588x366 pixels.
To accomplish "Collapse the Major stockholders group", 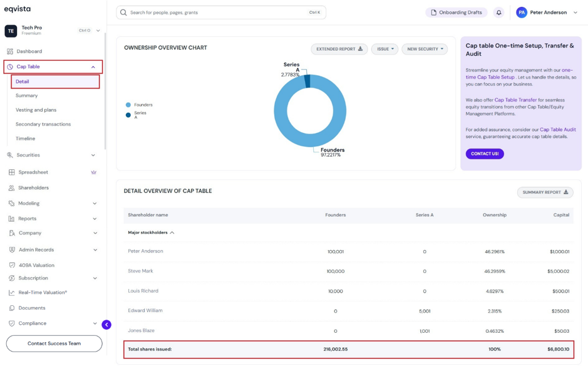I will click(172, 233).
